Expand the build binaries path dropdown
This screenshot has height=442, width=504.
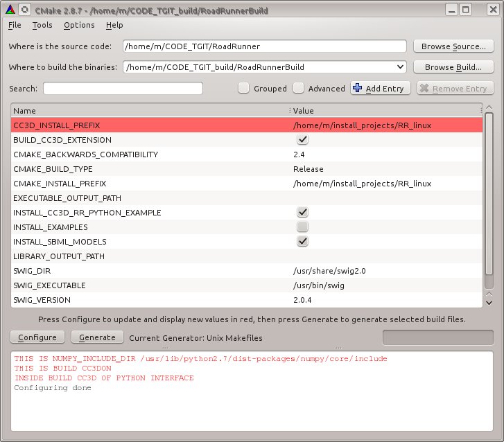tap(399, 67)
